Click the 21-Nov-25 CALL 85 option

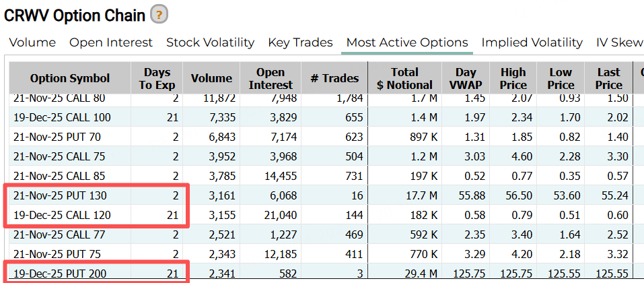[60, 177]
